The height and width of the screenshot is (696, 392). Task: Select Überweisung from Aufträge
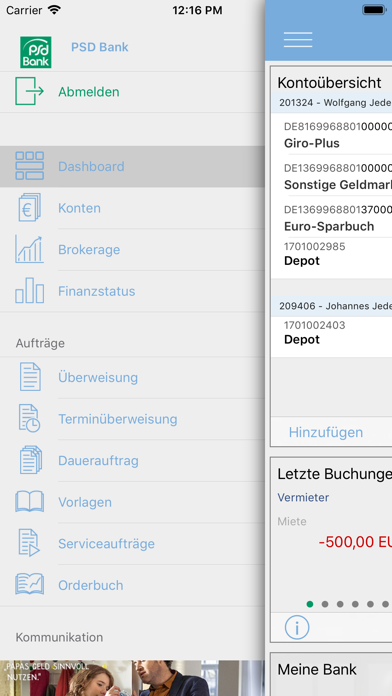(132, 377)
